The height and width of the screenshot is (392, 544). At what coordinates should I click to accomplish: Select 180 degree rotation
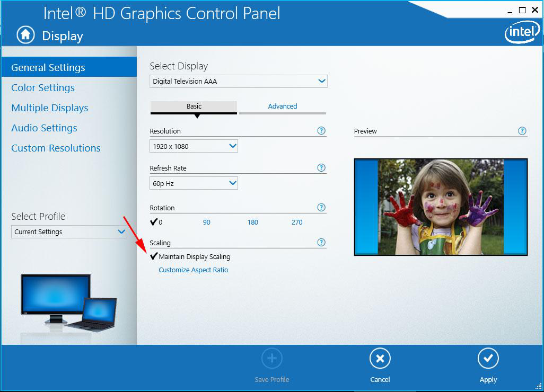(x=252, y=222)
